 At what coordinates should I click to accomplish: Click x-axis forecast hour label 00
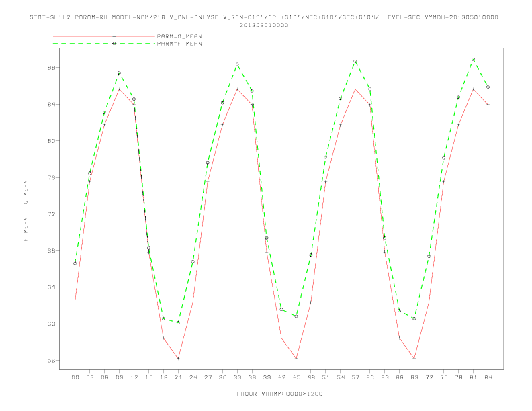pos(75,377)
